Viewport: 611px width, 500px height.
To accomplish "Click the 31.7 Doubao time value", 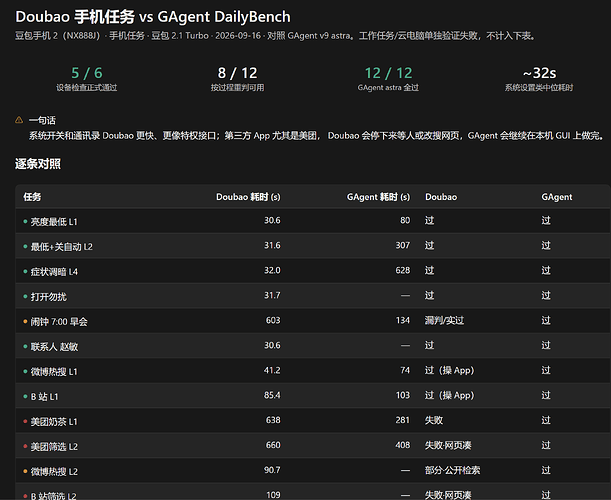I will [272, 295].
